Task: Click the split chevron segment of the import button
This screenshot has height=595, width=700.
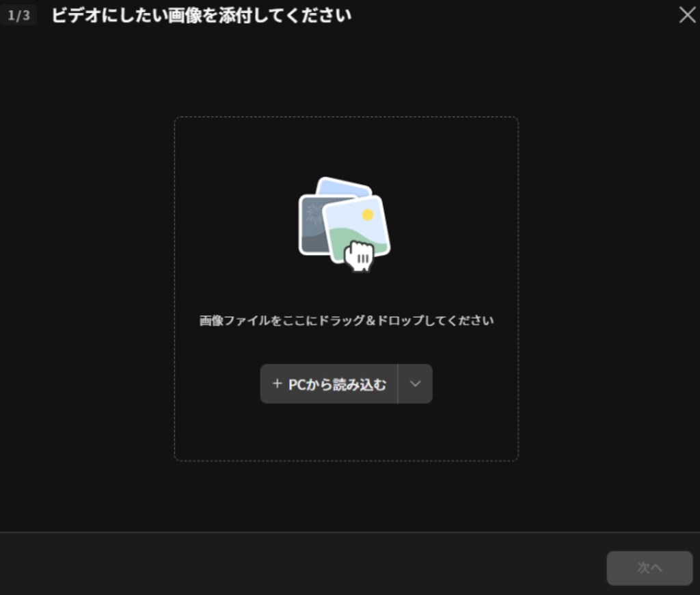Action: coord(414,384)
